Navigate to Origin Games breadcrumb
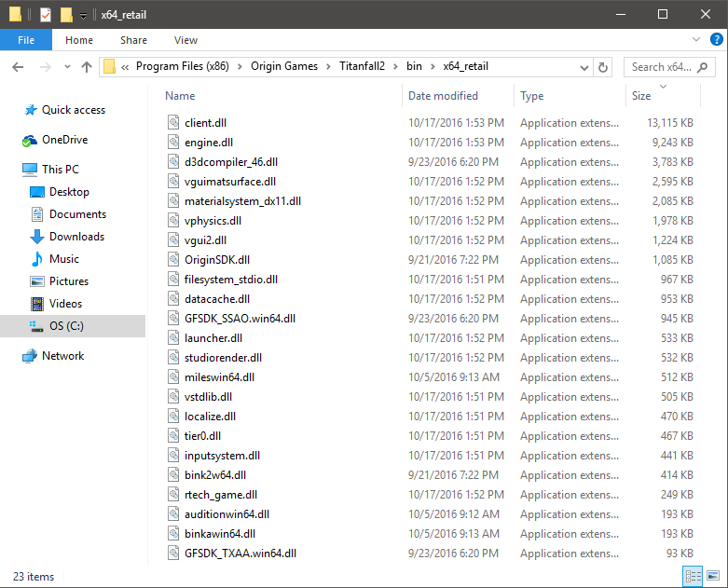Screen dimensions: 728x588 click(284, 66)
